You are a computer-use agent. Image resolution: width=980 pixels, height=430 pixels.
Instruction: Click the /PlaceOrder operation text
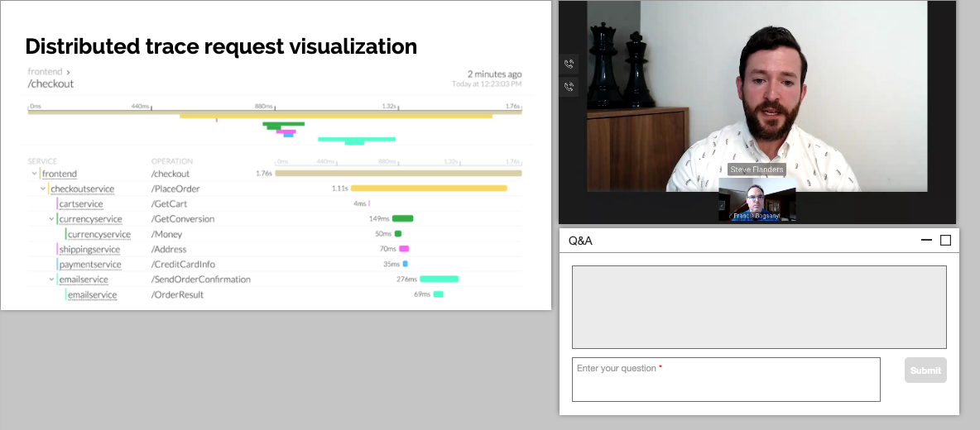tap(175, 189)
